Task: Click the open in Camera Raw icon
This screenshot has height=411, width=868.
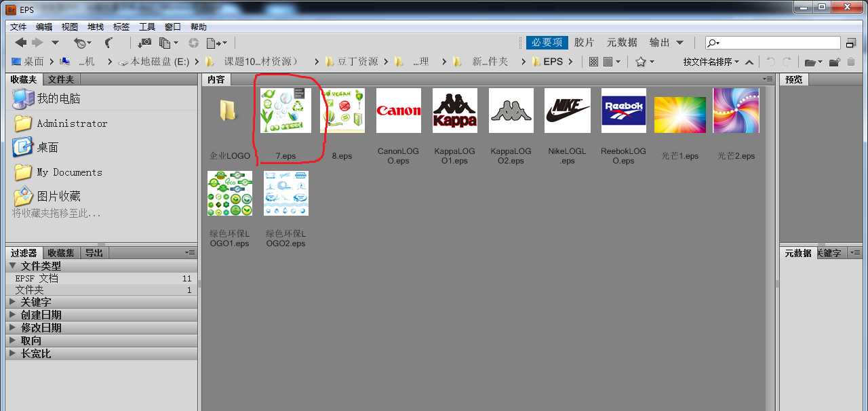Action: (x=194, y=43)
